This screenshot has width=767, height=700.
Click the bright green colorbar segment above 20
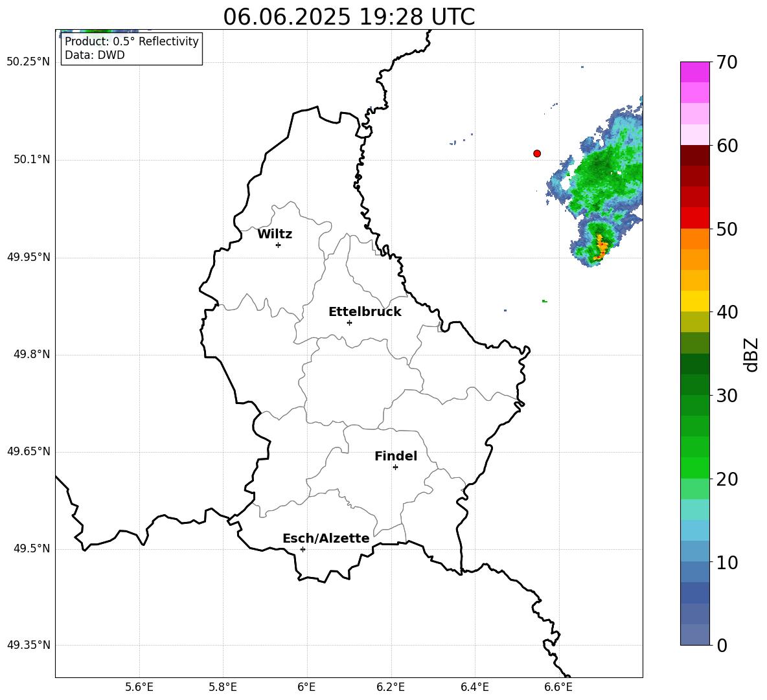[694, 468]
